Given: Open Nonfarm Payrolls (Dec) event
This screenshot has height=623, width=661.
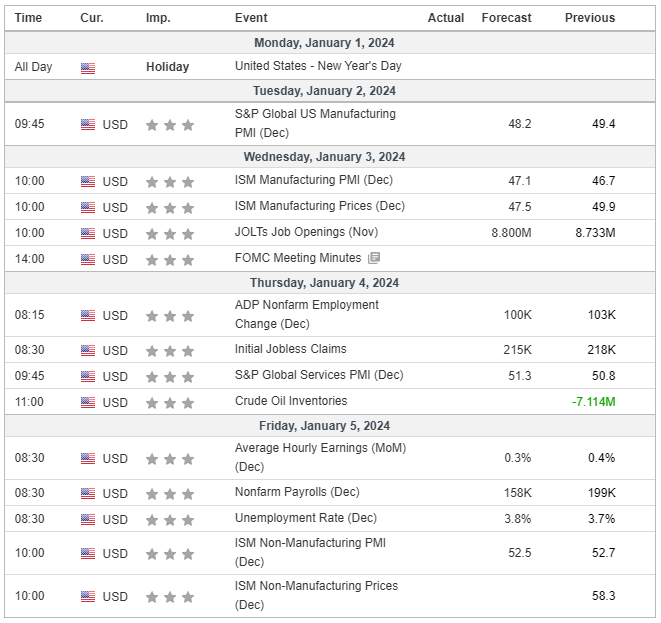Looking at the screenshot, I should [x=297, y=491].
